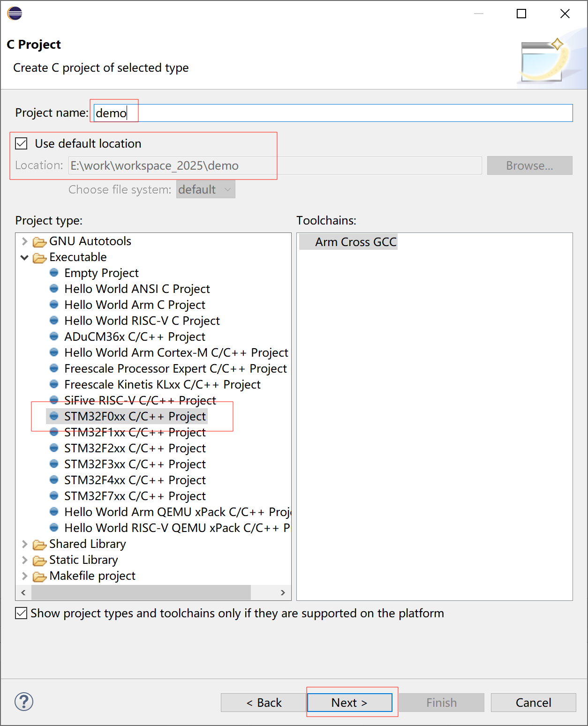Click the GNU Autotools folder icon
This screenshot has height=726, width=588.
tap(39, 242)
